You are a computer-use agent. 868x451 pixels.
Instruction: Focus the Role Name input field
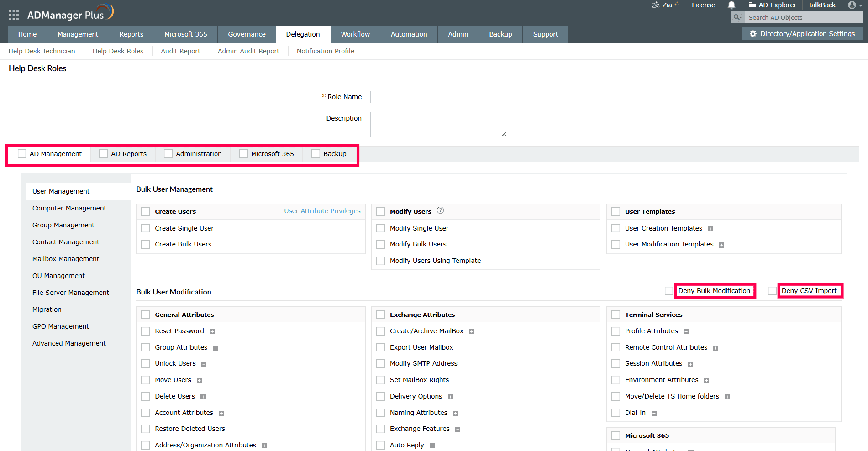[x=439, y=97]
